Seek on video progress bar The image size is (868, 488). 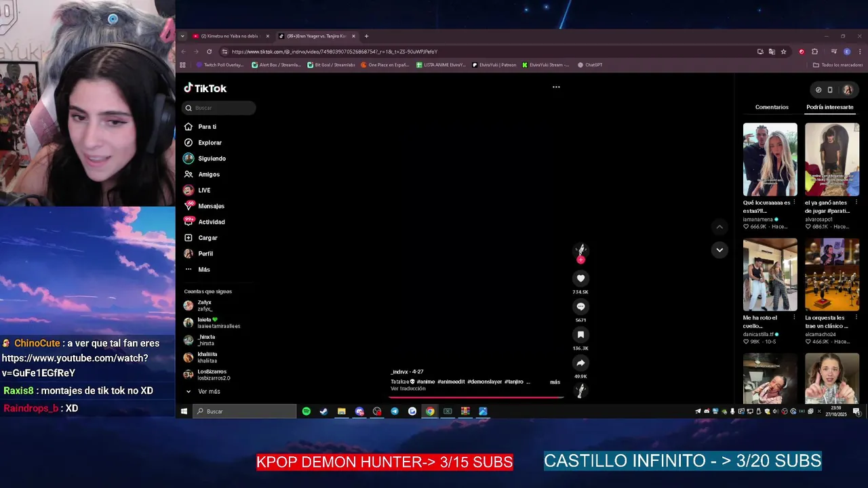click(x=477, y=397)
